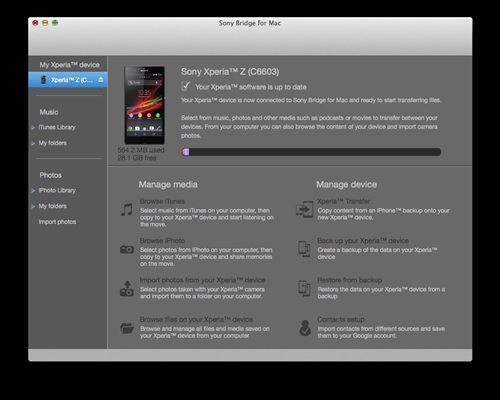The height and width of the screenshot is (400, 500).
Task: Eject the Xperia Z device
Action: pos(101,80)
